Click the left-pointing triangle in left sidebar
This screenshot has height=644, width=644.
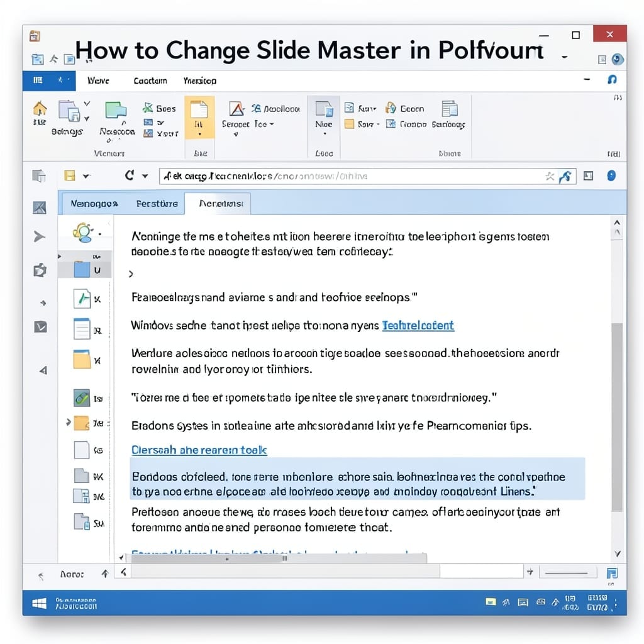[x=43, y=370]
